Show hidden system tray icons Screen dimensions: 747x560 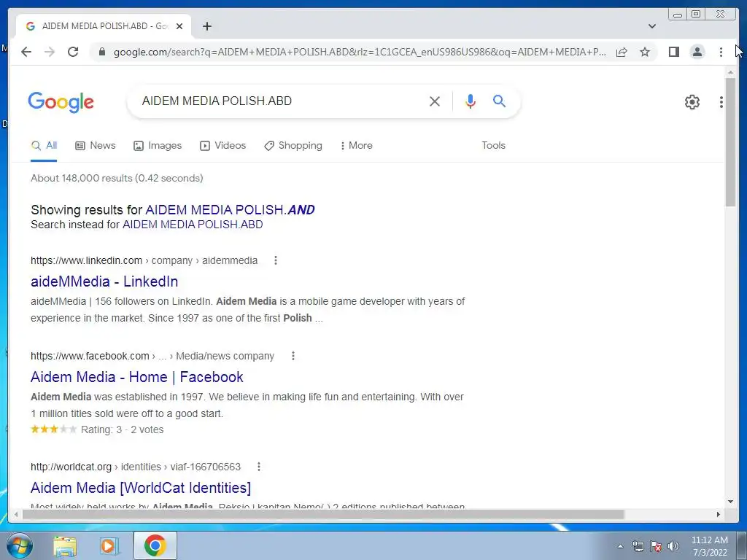620,547
